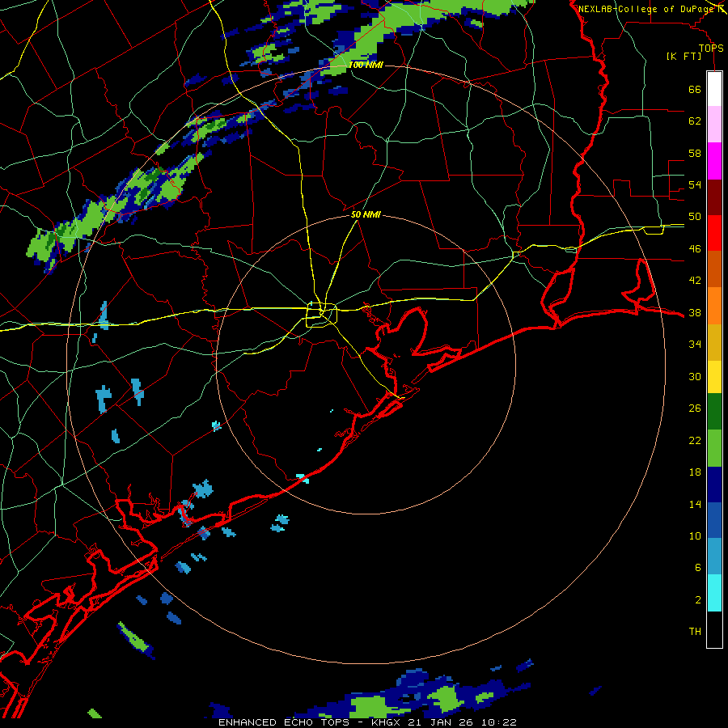Click the '10' legend value label
This screenshot has height=728, width=728.
(x=695, y=535)
